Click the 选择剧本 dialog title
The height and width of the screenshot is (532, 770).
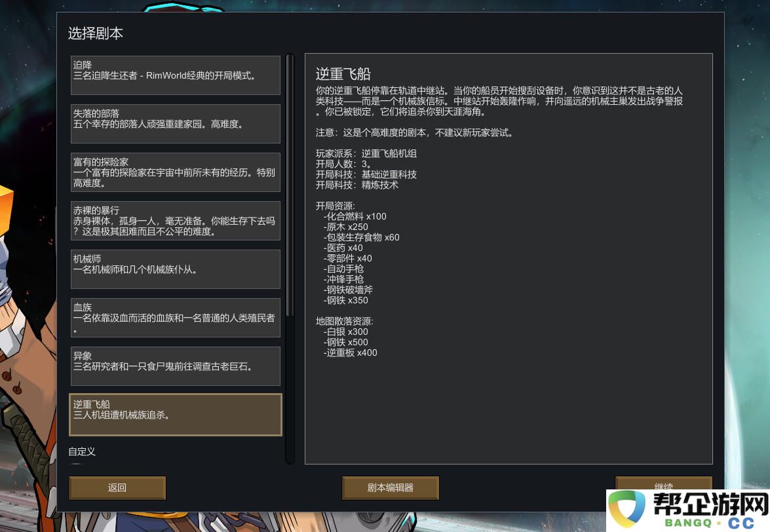[x=95, y=33]
